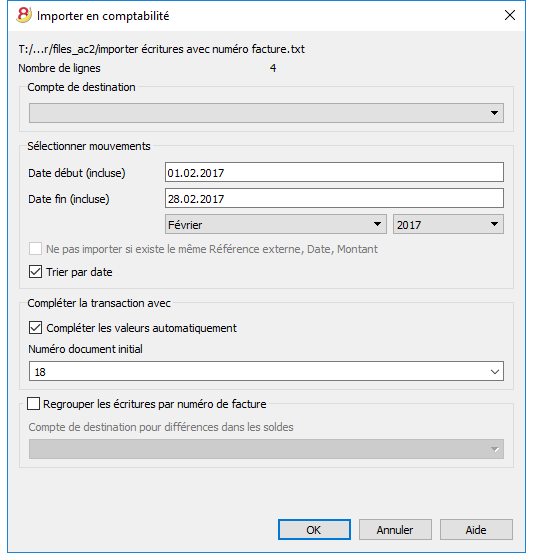Open the 2017 year dropdown
The width and height of the screenshot is (533, 560).
pos(448,224)
